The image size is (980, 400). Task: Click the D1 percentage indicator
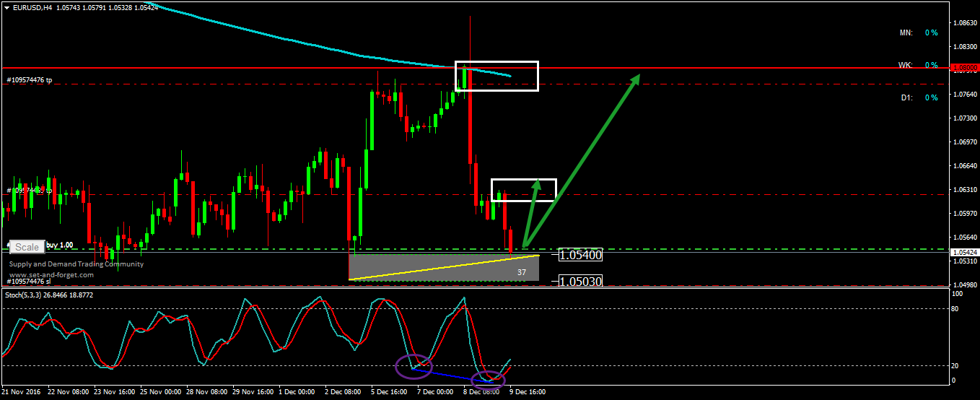(919, 97)
